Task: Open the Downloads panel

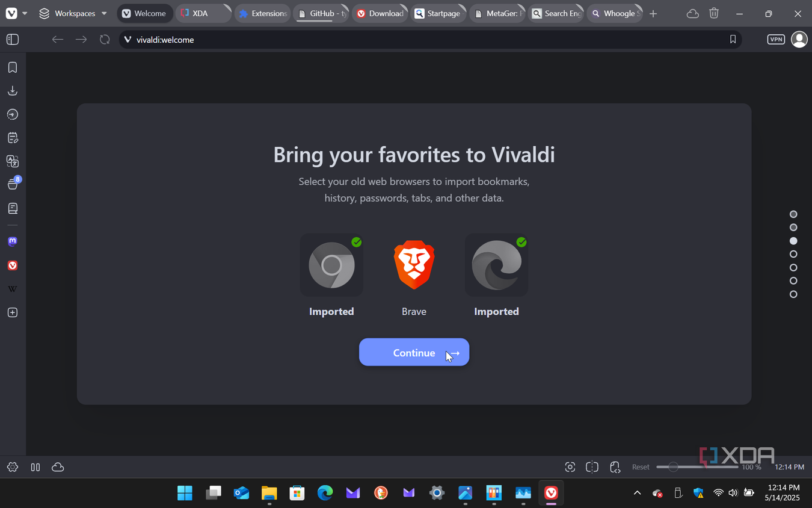Action: (13, 91)
